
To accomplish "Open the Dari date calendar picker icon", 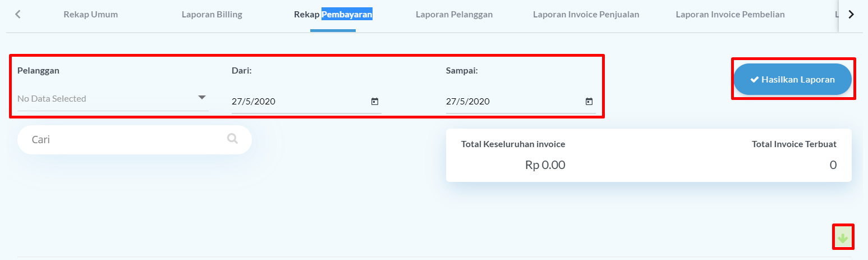I will [375, 102].
